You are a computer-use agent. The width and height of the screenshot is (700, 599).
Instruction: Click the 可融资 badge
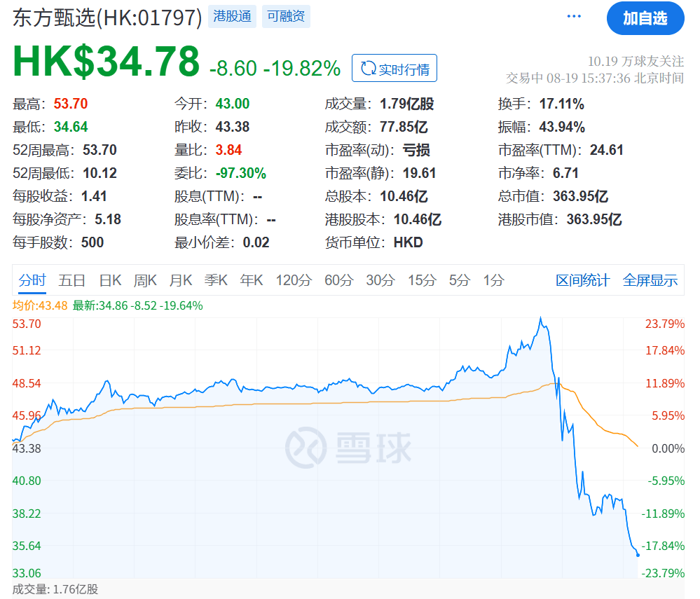[x=286, y=15]
